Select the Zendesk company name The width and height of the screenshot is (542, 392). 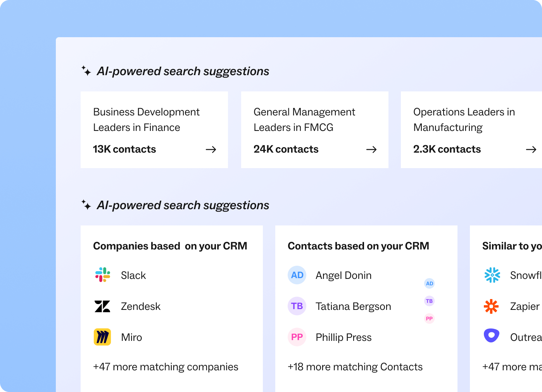(x=140, y=306)
